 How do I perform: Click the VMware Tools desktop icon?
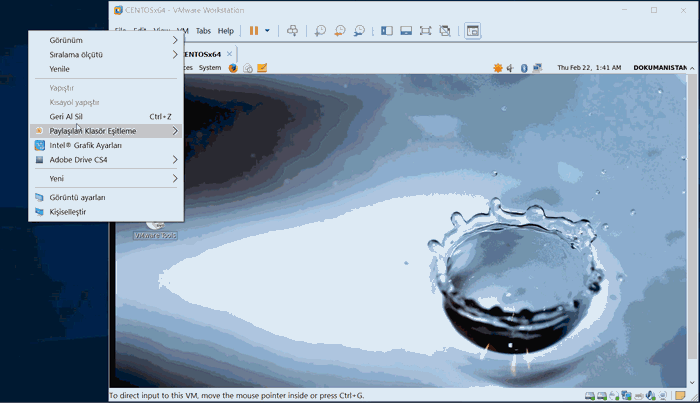(155, 231)
